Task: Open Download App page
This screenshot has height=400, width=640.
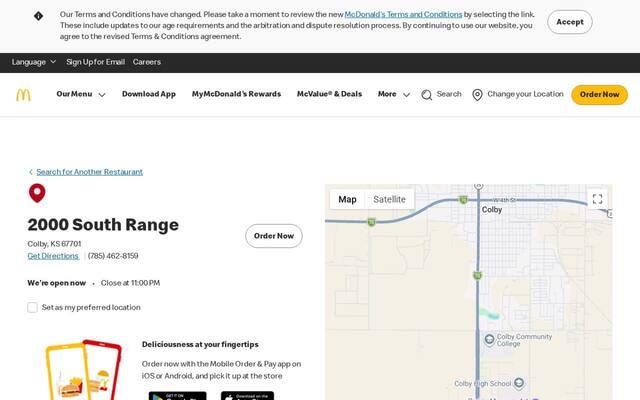Action: 149,94
